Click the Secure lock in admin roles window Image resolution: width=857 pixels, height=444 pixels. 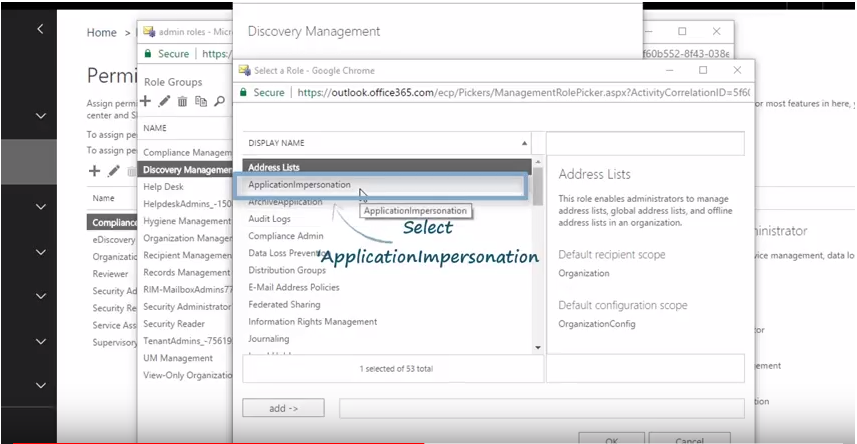click(147, 54)
